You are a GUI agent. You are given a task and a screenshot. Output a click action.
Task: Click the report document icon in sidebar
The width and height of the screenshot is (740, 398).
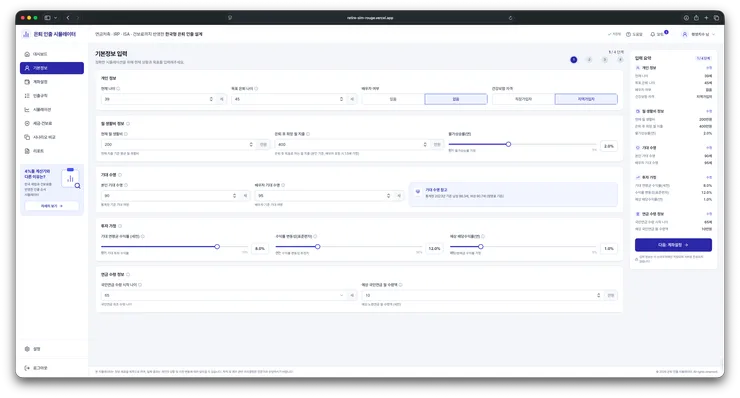27,151
